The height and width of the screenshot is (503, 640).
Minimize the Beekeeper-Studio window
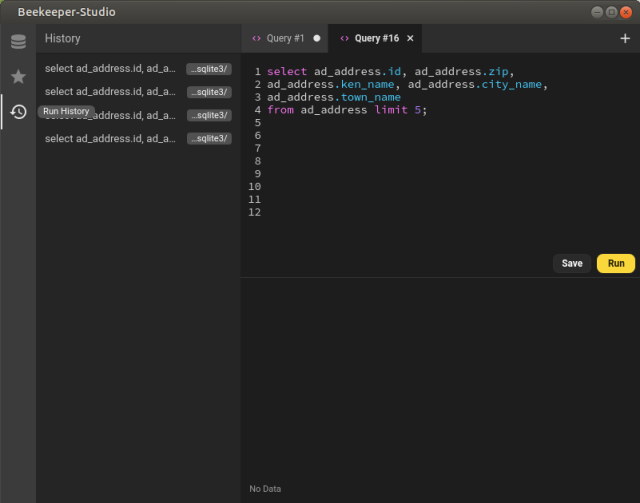597,12
